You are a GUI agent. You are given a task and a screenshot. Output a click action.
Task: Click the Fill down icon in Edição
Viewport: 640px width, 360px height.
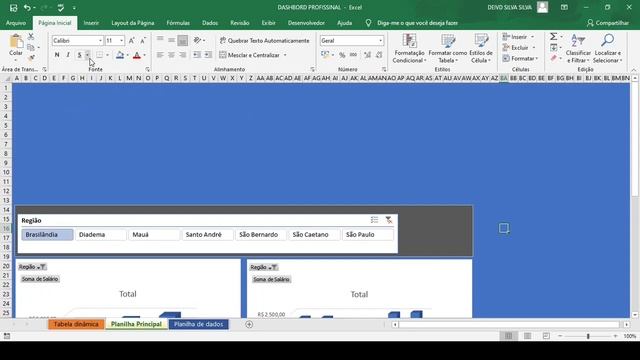coord(553,48)
